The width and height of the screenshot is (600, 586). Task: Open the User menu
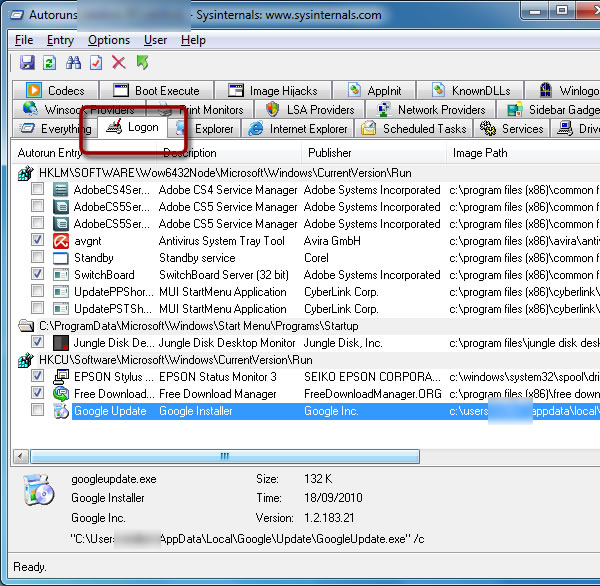tap(155, 40)
